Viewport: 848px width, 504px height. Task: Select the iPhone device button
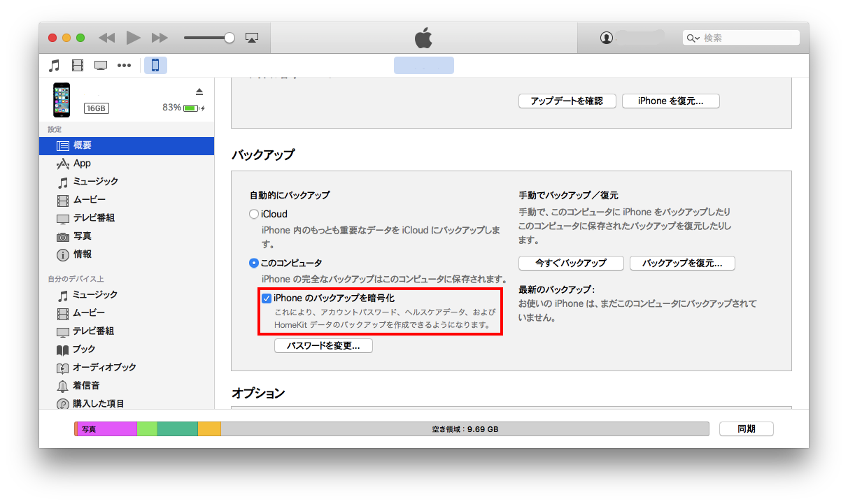[x=155, y=66]
